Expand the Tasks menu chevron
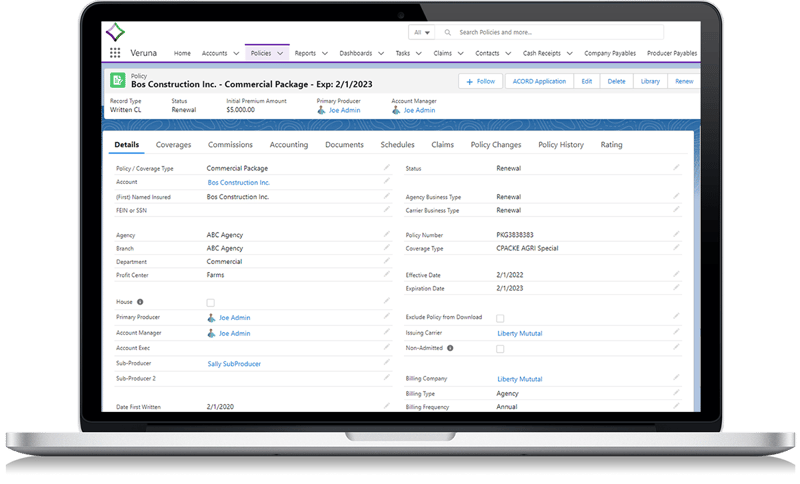 (418, 53)
